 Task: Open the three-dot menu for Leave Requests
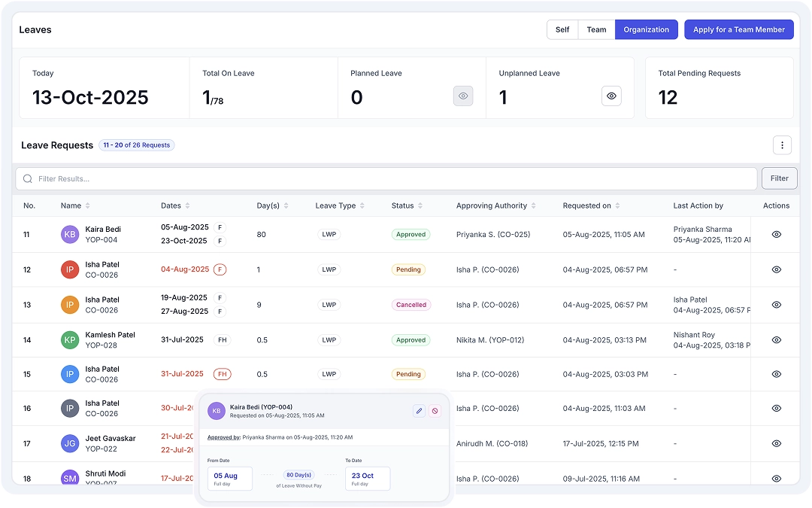pos(782,145)
